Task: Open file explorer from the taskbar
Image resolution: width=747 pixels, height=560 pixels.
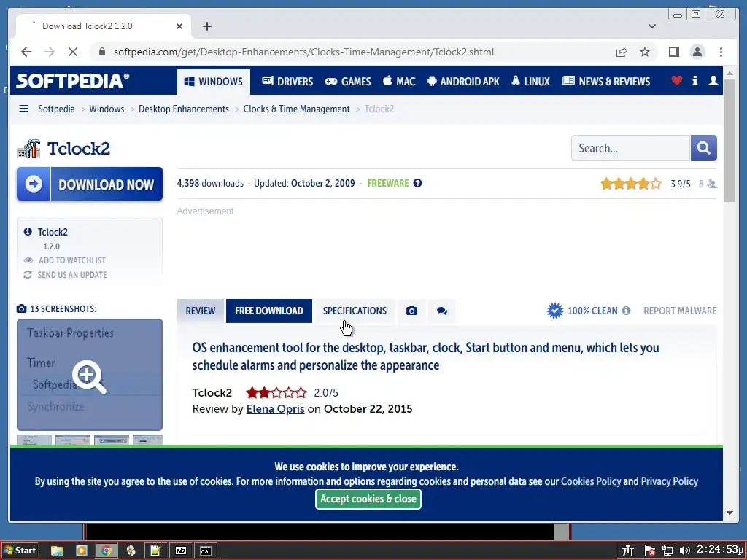Action: 57,551
